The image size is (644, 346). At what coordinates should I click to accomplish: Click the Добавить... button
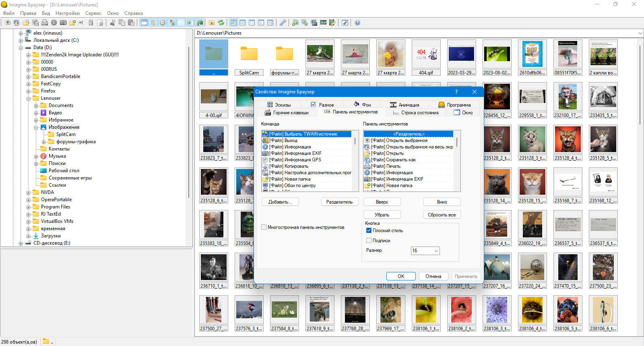280,202
